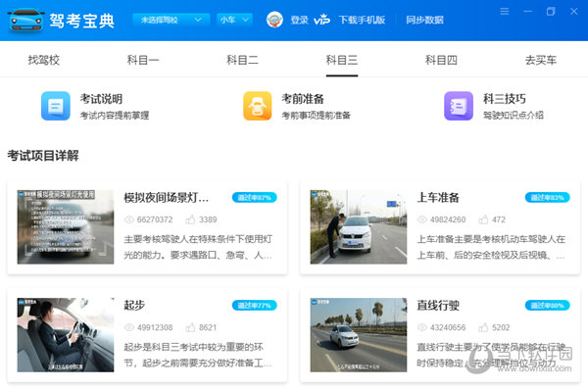Click the 上车准备 card title
The image size is (588, 388).
(438, 197)
